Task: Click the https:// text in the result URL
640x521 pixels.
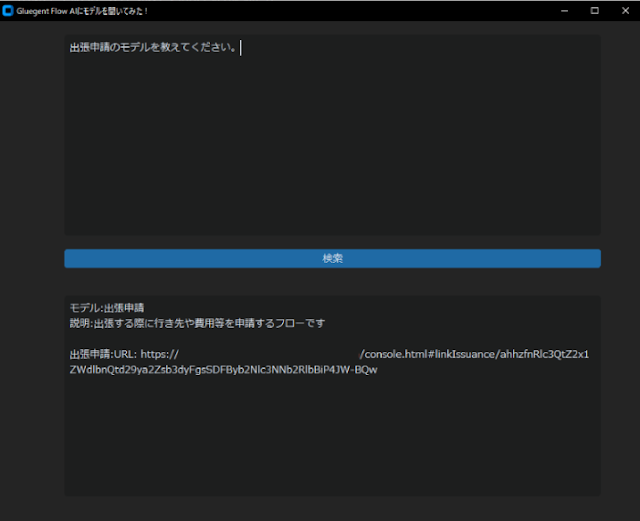Action: (158, 354)
